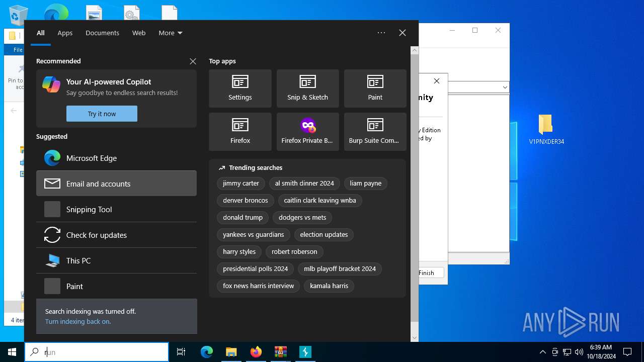The width and height of the screenshot is (644, 362).
Task: Select Check for updates suggestion
Action: pyautogui.click(x=116, y=235)
